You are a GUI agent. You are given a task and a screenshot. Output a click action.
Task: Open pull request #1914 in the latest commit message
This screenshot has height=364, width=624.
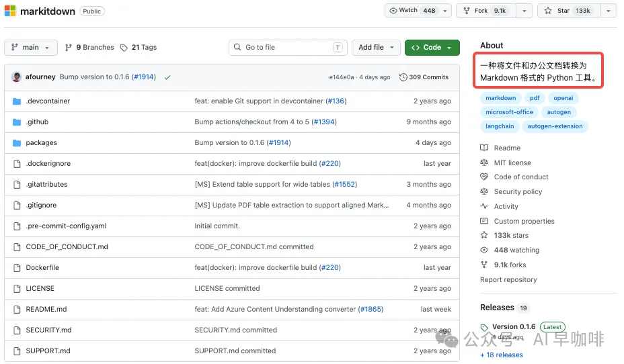[144, 77]
